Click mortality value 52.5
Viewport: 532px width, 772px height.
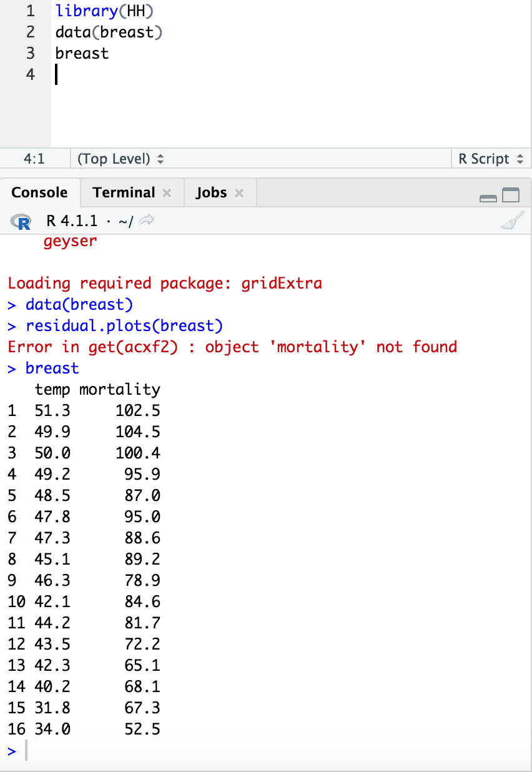[142, 729]
